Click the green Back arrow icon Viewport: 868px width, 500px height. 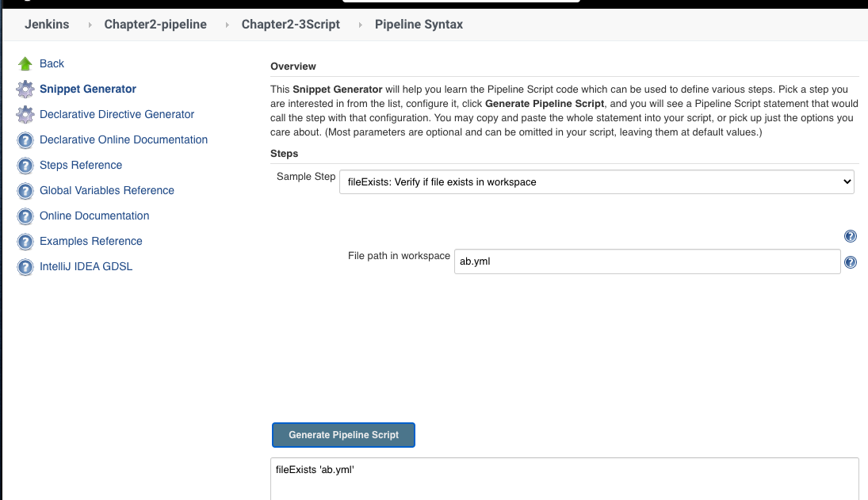coord(25,64)
